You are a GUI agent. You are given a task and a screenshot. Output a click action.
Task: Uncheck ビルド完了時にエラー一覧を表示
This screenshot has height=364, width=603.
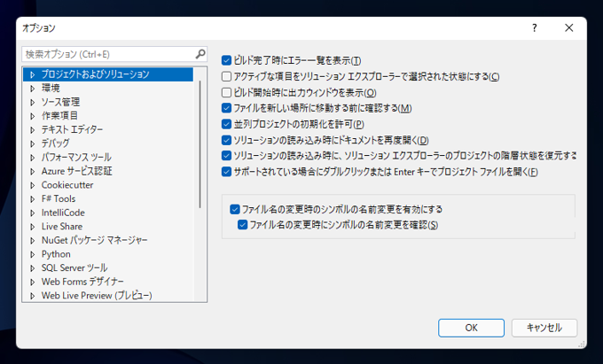tap(226, 60)
